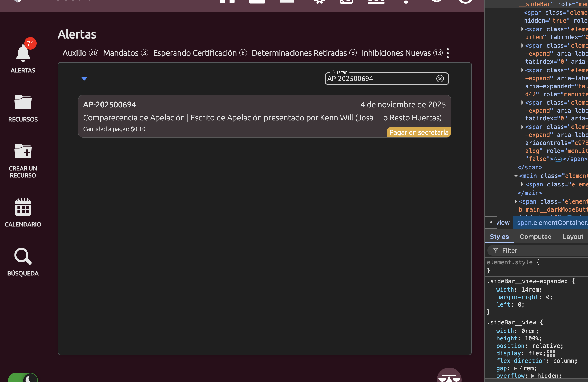Open the Búsqueda magnifier icon
Viewport: 588px width, 382px height.
click(x=23, y=256)
